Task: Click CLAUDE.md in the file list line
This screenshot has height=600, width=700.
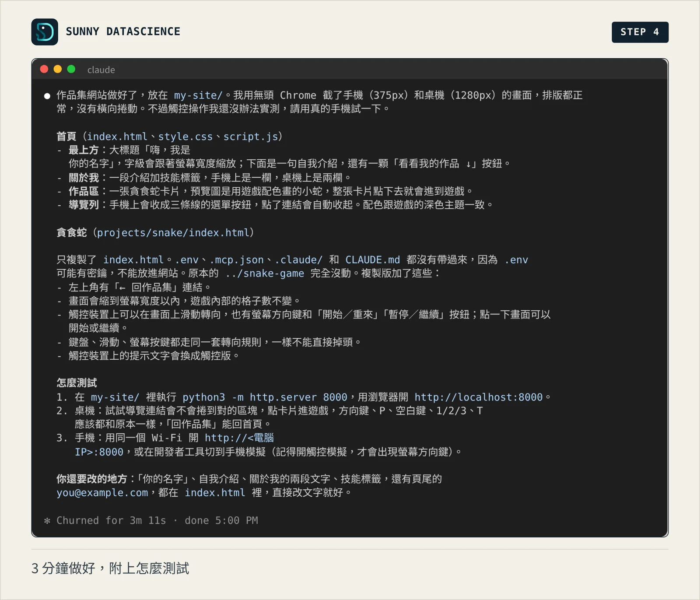Action: 372,260
